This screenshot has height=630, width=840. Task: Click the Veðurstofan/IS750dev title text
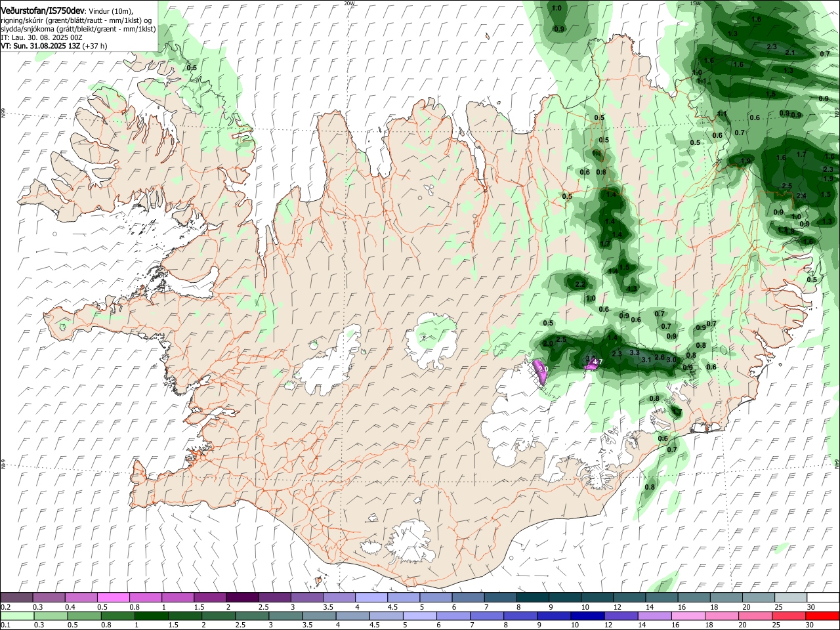tap(43, 10)
